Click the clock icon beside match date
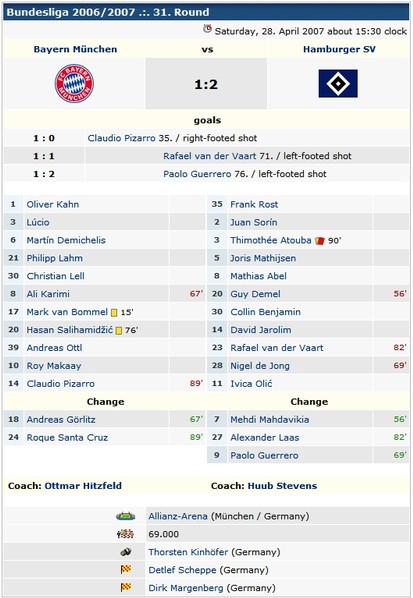This screenshot has width=413, height=598. tap(207, 29)
